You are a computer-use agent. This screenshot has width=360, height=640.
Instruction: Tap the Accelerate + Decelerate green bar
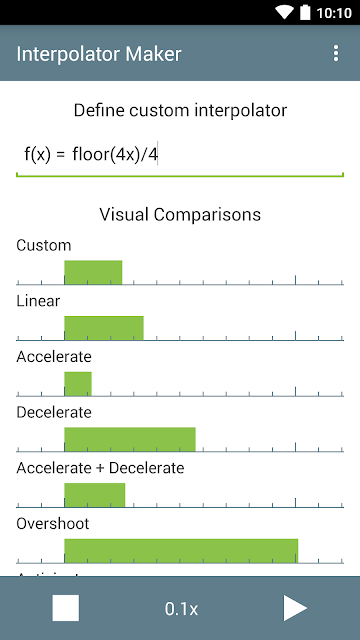[95, 495]
